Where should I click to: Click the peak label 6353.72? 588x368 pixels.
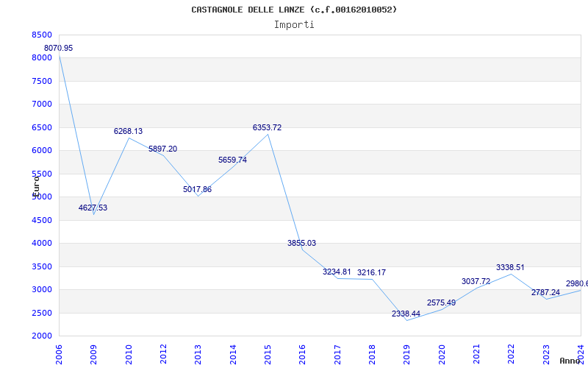(267, 127)
